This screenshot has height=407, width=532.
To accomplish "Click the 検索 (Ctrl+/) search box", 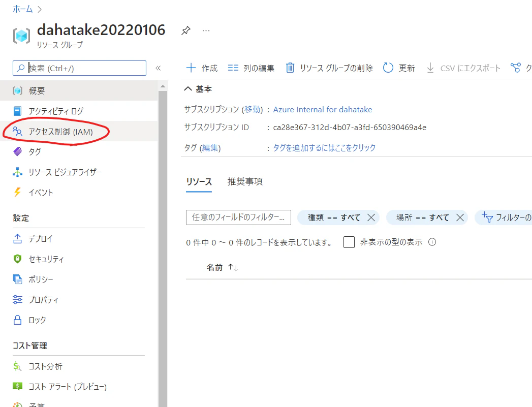I will click(79, 68).
